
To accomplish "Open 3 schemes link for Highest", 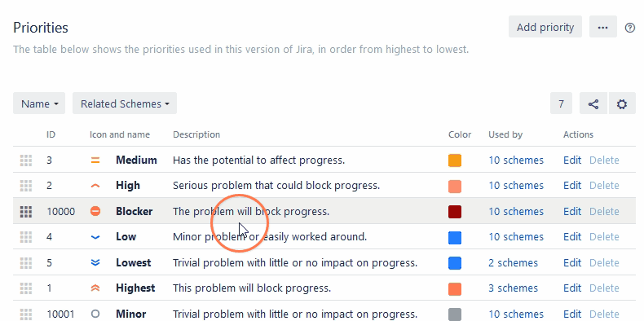I will [x=513, y=288].
